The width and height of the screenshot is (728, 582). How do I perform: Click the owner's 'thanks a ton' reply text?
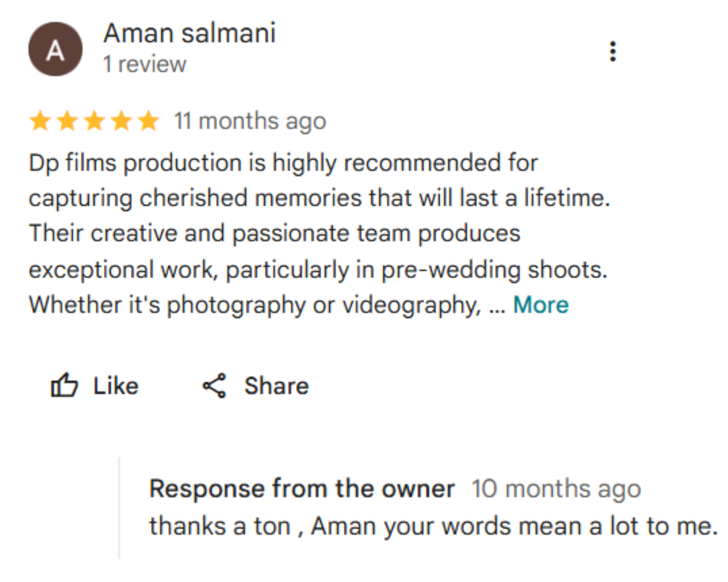click(x=434, y=527)
